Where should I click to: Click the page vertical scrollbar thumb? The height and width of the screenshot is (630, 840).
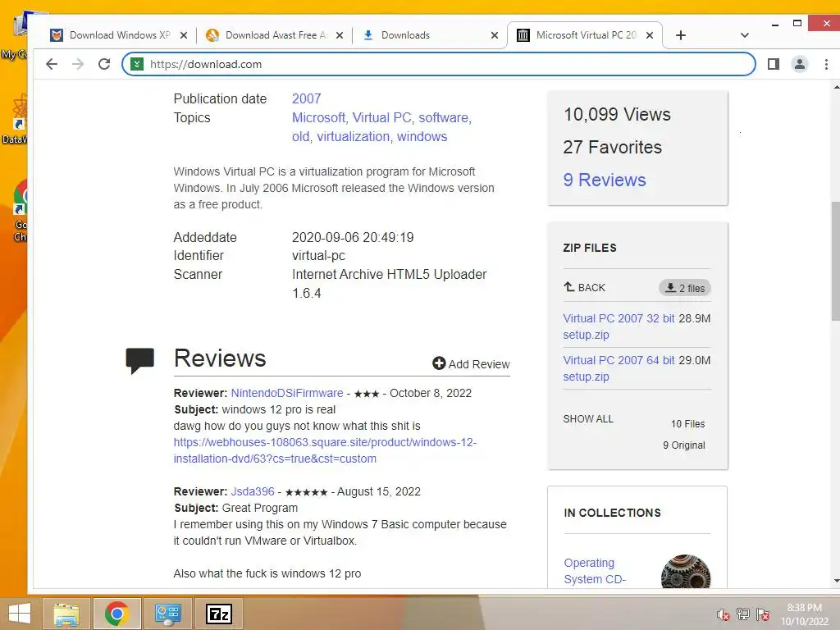click(x=836, y=261)
